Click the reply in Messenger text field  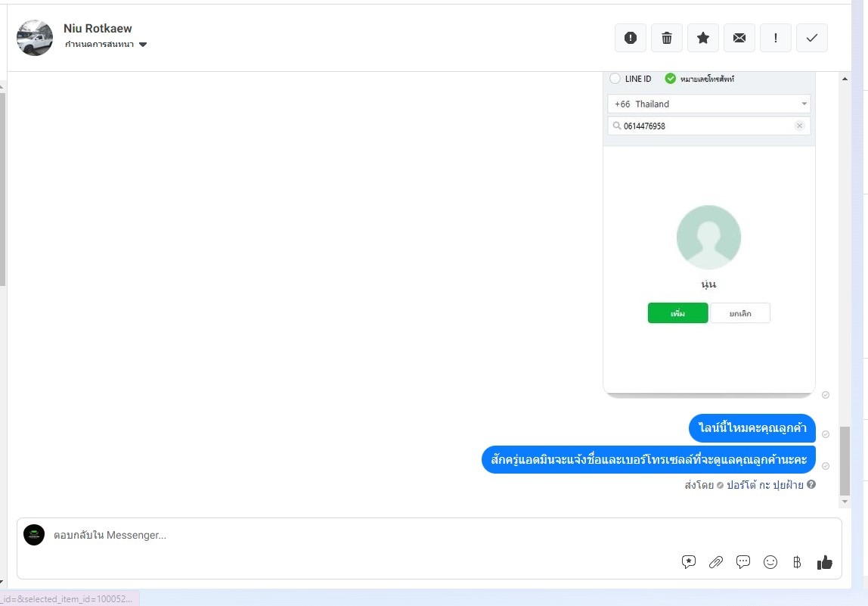(x=360, y=535)
